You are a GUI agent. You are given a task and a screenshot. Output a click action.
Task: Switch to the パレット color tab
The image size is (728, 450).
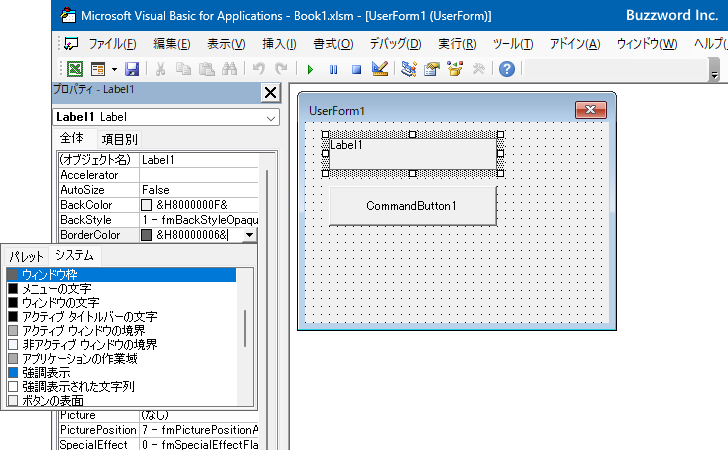click(x=26, y=256)
